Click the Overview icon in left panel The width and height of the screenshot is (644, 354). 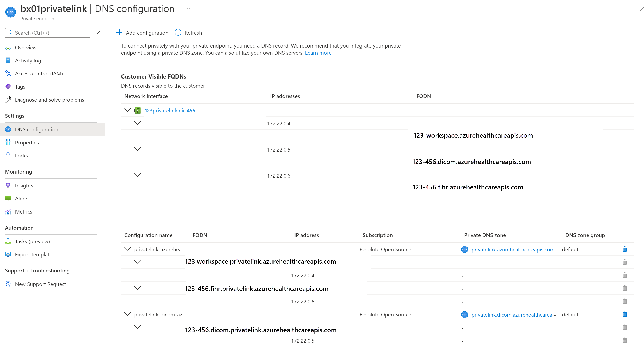point(9,48)
